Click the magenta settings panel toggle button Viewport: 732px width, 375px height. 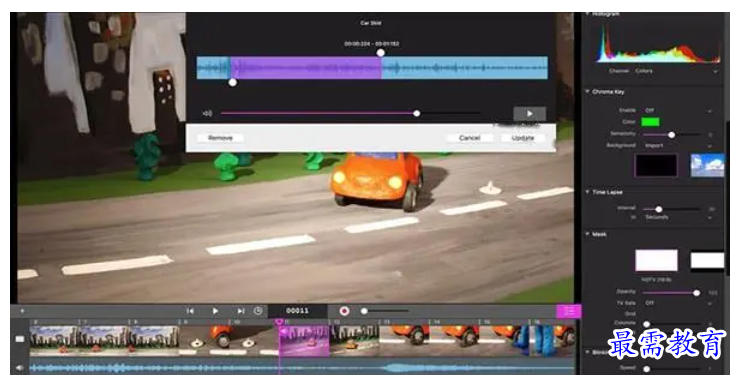[569, 311]
